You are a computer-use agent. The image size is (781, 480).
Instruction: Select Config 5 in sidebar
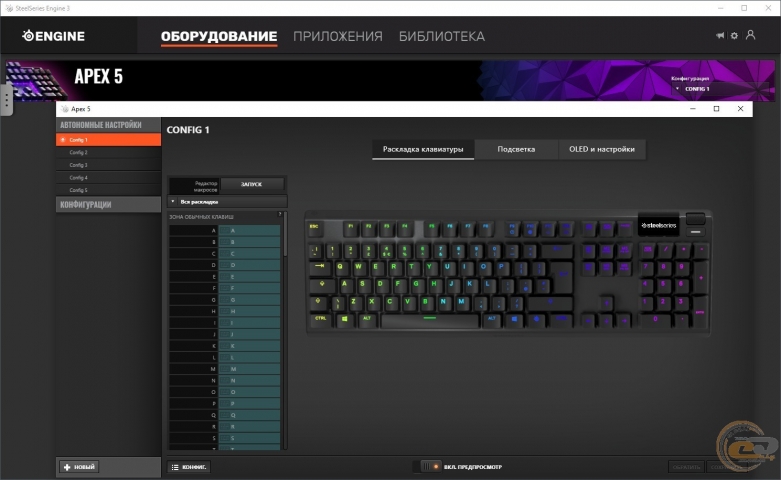click(109, 190)
